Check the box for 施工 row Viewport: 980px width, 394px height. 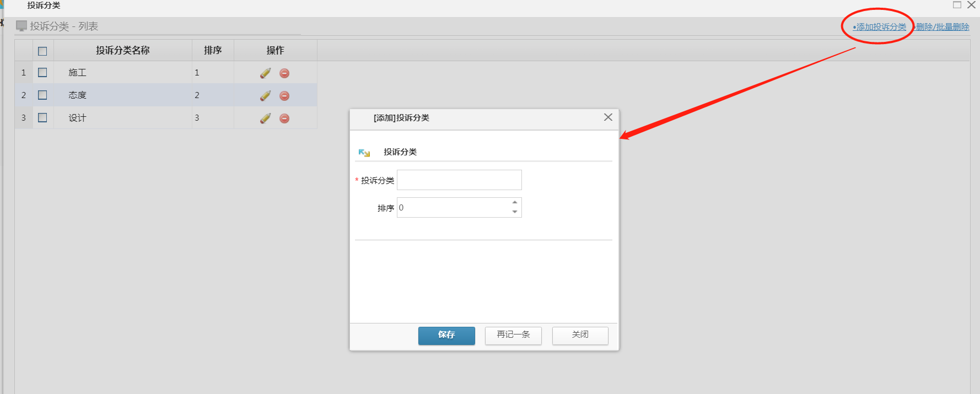42,73
